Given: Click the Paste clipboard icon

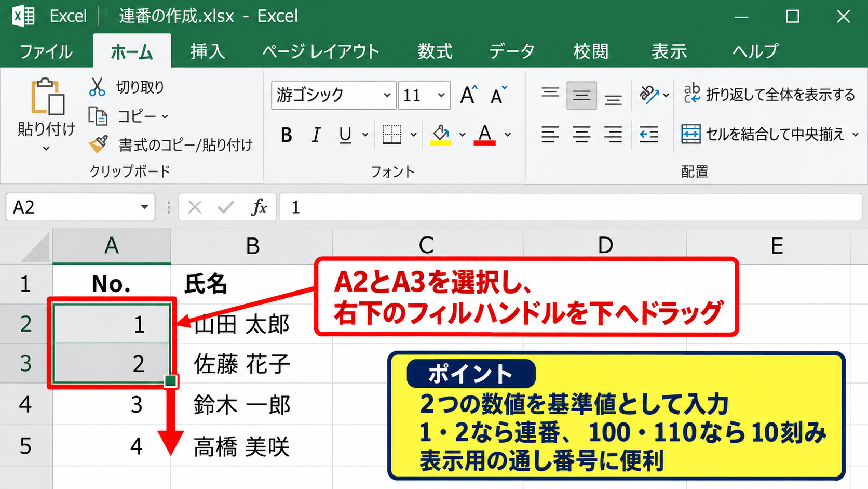Looking at the screenshot, I should [47, 97].
